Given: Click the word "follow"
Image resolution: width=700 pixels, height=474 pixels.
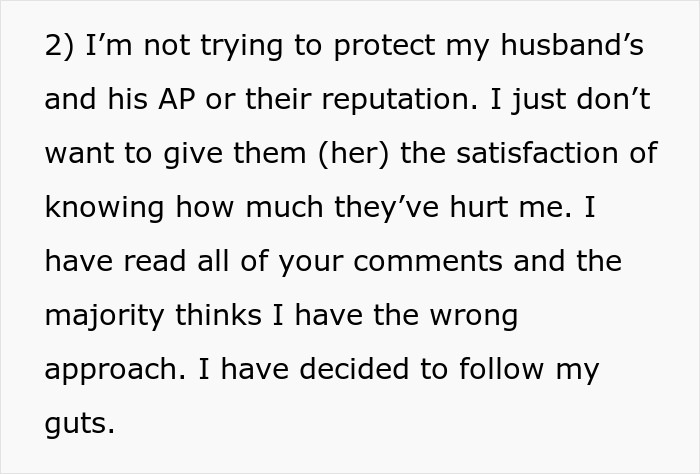Looking at the screenshot, I should pyautogui.click(x=500, y=370).
